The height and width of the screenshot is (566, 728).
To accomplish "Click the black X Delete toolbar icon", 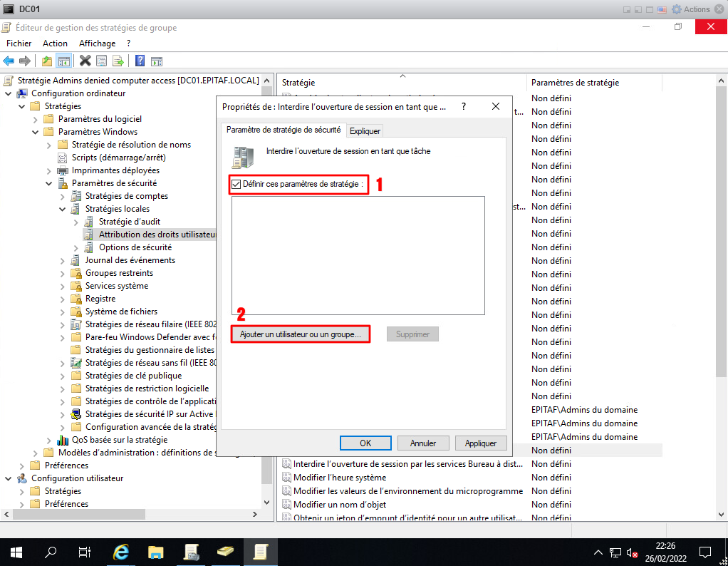I will coord(85,61).
